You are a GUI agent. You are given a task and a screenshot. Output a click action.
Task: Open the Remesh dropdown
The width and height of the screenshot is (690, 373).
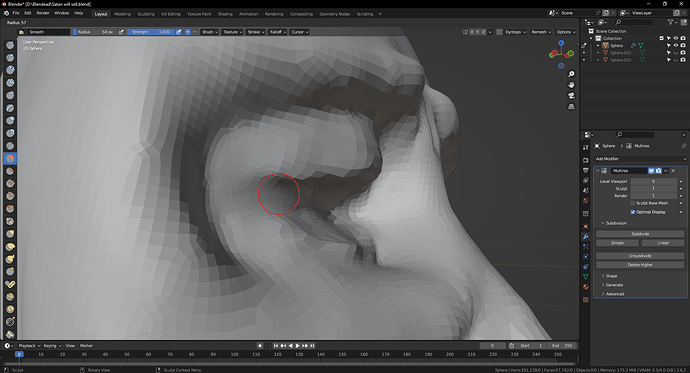point(541,32)
